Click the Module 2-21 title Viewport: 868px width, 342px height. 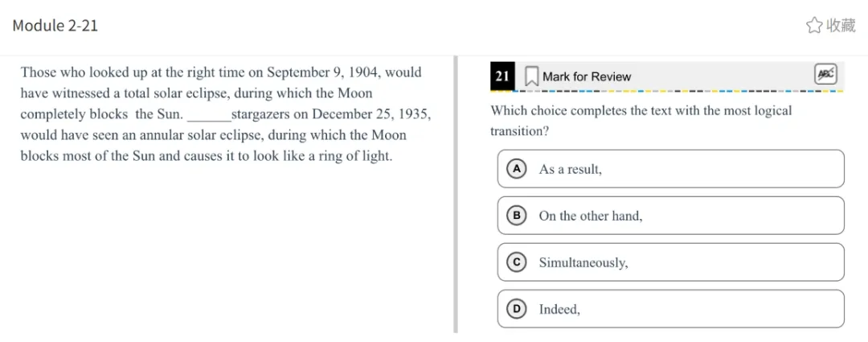(55, 26)
